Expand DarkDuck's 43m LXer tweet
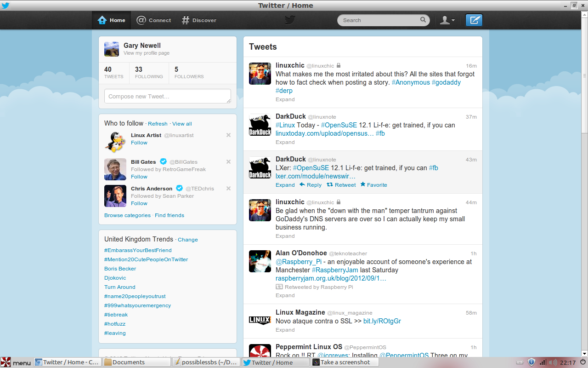The width and height of the screenshot is (588, 368). tap(285, 185)
